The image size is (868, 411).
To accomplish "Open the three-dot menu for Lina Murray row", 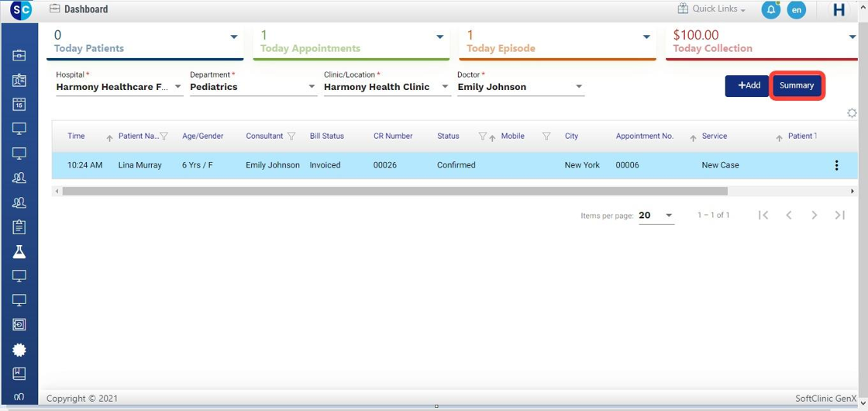I will (x=836, y=165).
